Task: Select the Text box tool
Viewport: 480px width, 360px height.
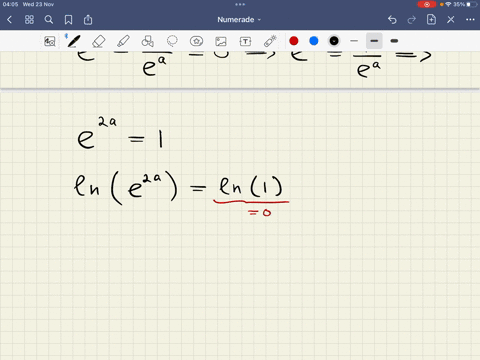Action: click(245, 41)
